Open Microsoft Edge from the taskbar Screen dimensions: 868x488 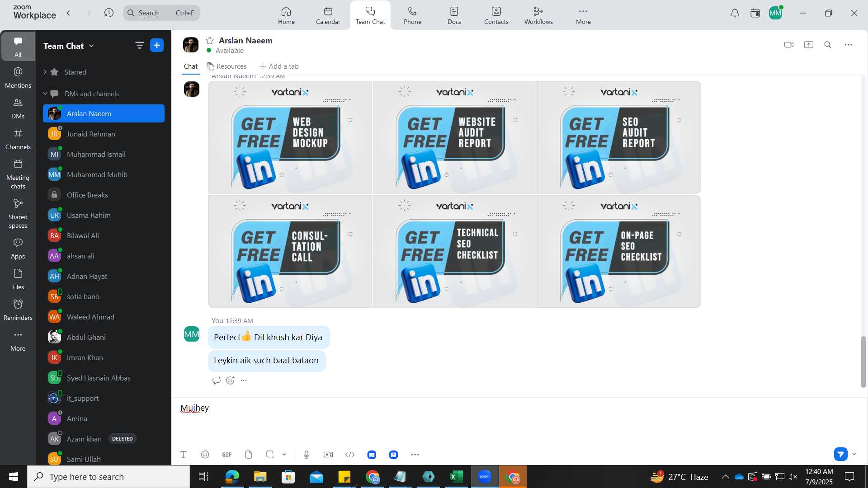pos(232,477)
